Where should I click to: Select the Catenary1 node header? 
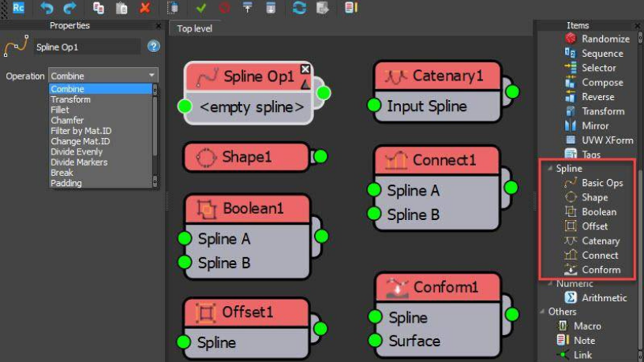pyautogui.click(x=437, y=76)
